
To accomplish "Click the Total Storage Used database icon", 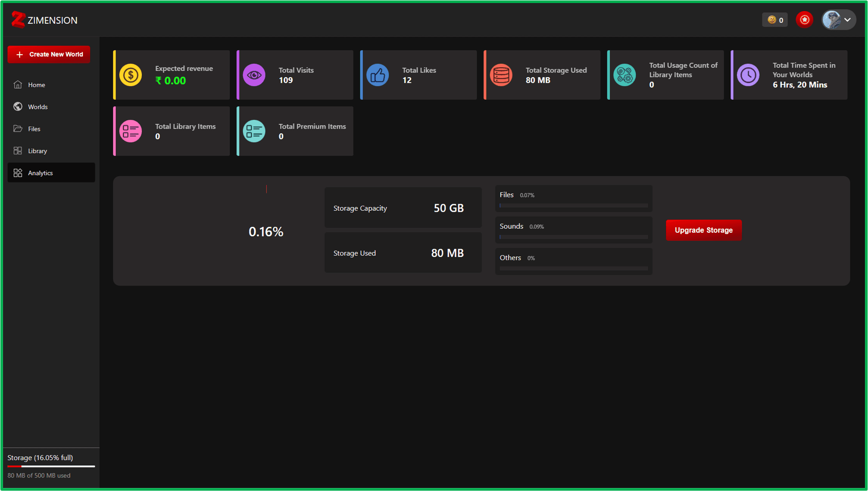I will pyautogui.click(x=501, y=75).
